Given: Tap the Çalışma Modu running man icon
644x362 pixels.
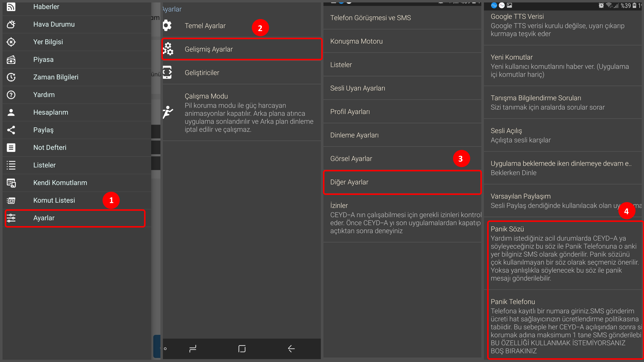Looking at the screenshot, I should click(x=168, y=112).
